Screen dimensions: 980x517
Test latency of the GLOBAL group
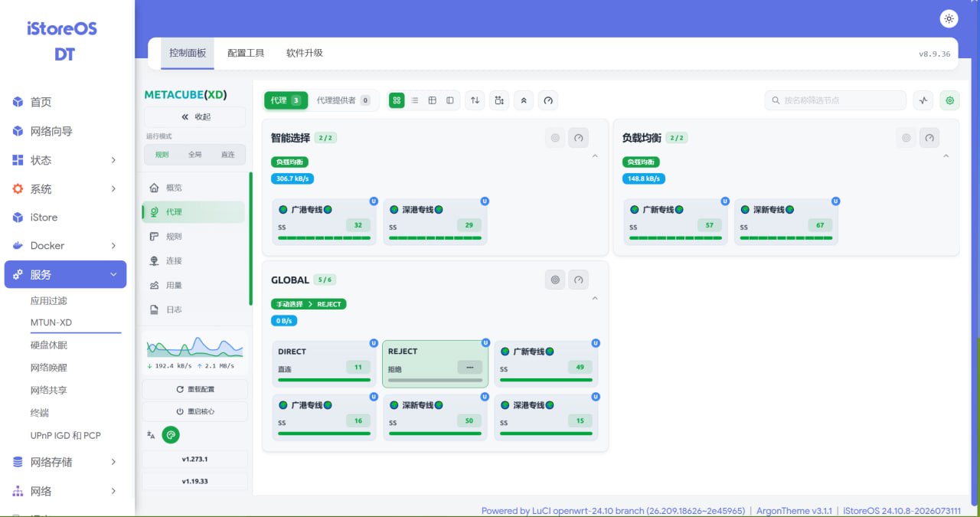tap(579, 280)
